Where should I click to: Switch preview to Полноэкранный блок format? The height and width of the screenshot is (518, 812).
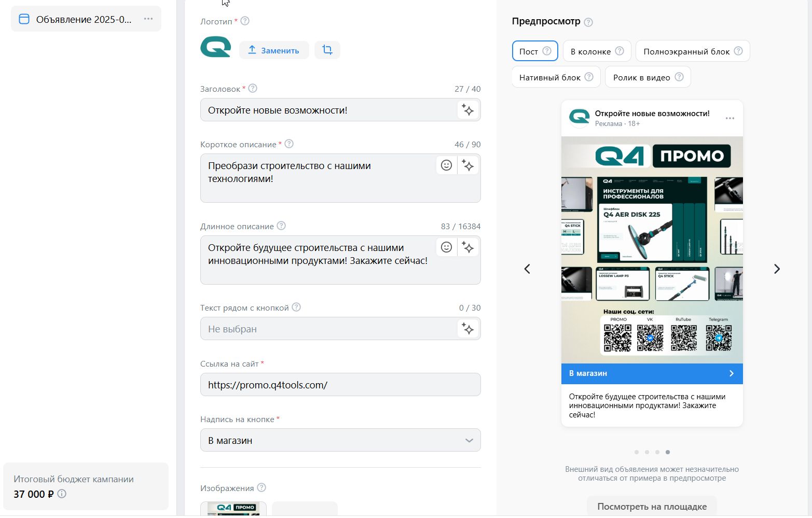coord(693,51)
